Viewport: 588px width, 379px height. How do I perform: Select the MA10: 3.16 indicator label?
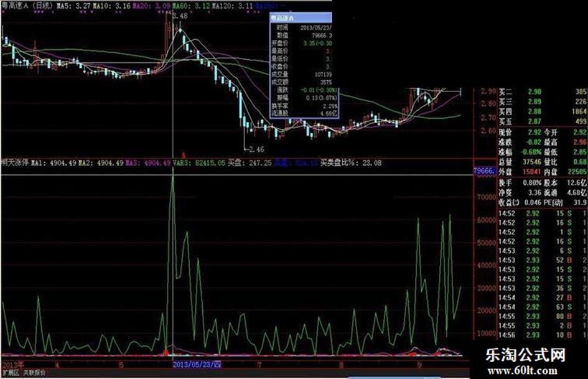[112, 6]
